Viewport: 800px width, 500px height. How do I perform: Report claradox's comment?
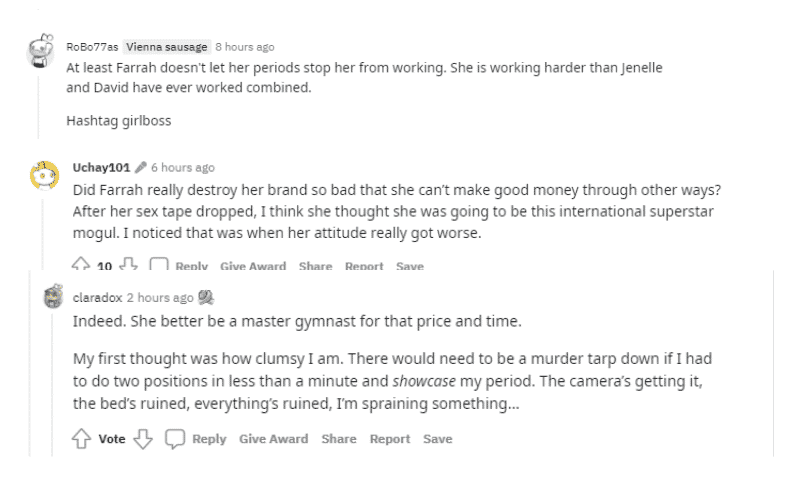[390, 439]
